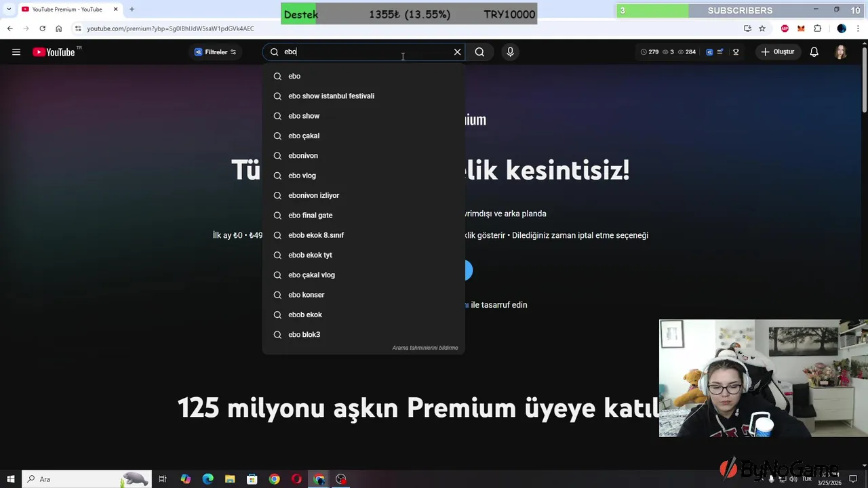Open the Windows Start menu
The image size is (868, 488).
tap(11, 479)
